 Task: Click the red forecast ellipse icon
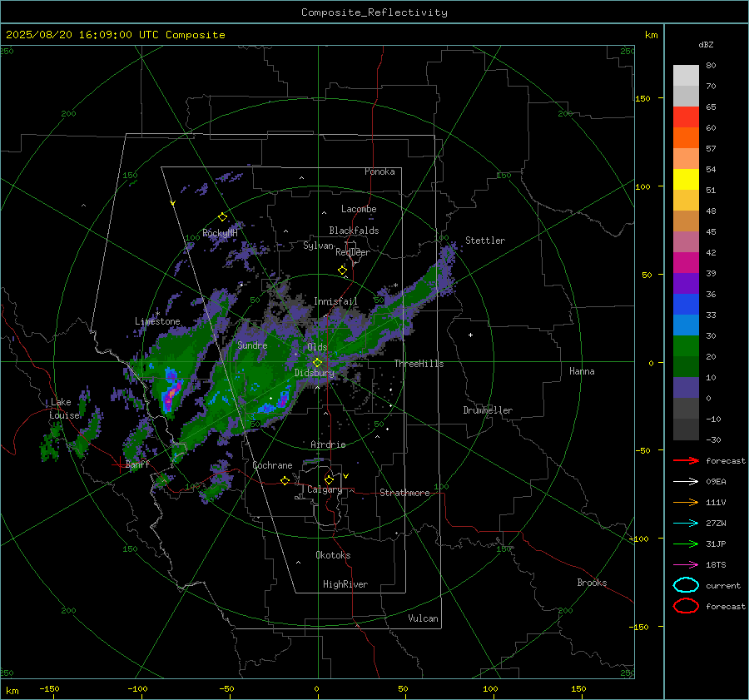pyautogui.click(x=686, y=606)
